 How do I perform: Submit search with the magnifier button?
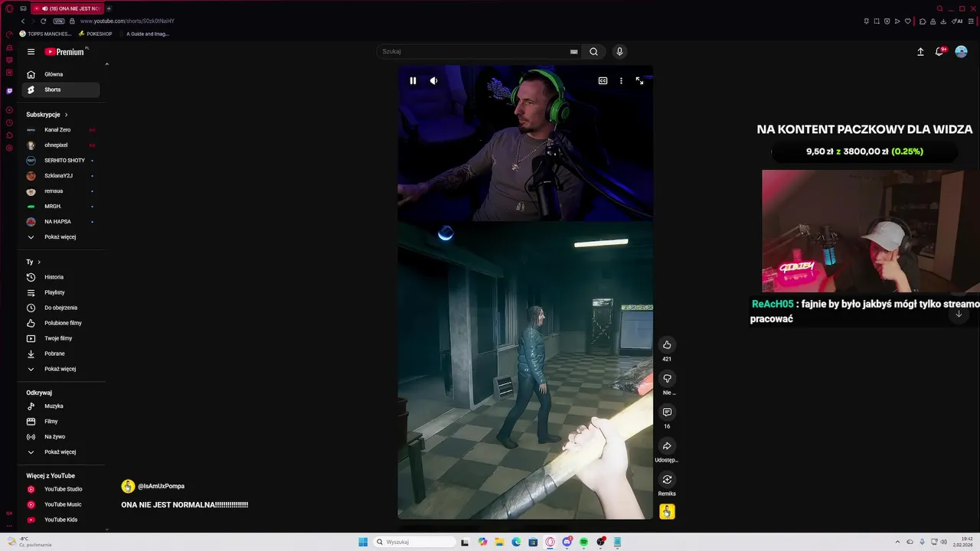[593, 51]
